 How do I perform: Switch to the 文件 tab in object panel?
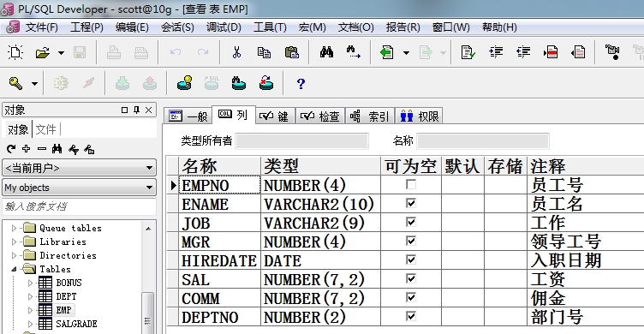pyautogui.click(x=45, y=129)
